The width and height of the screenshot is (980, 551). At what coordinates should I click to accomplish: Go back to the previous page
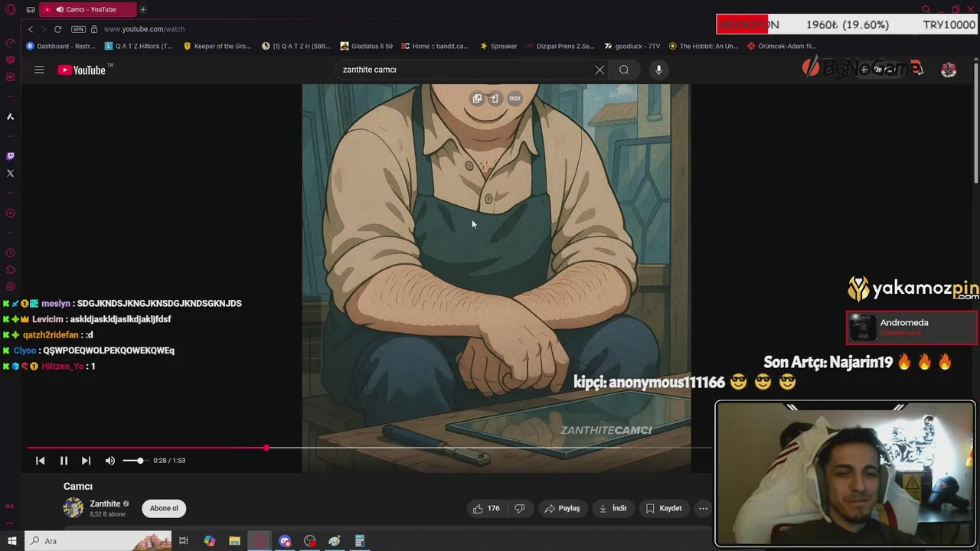pos(31,29)
